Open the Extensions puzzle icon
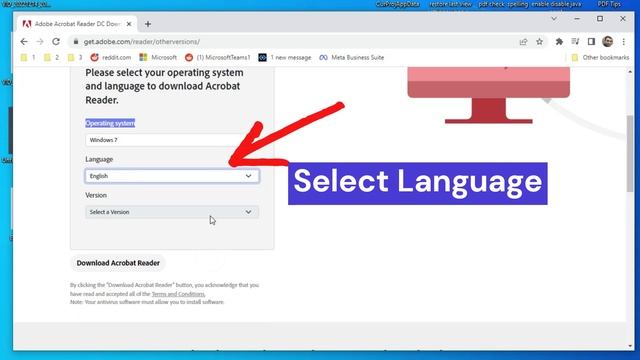The height and width of the screenshot is (360, 640). pos(559,42)
